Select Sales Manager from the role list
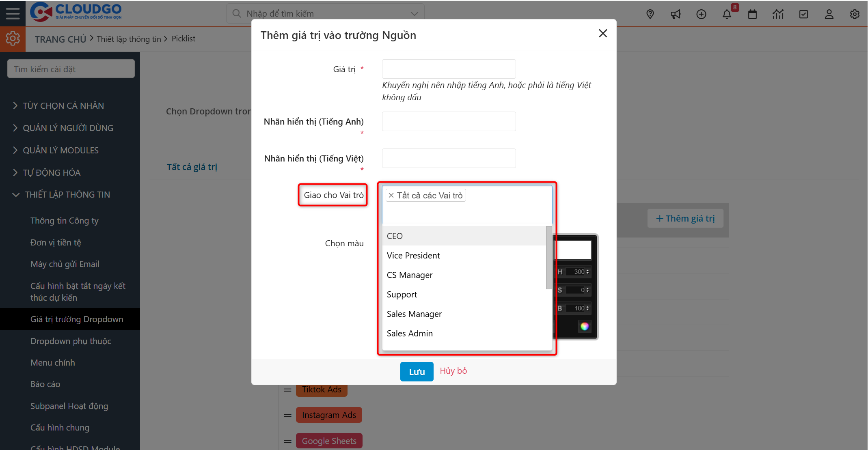 click(414, 314)
